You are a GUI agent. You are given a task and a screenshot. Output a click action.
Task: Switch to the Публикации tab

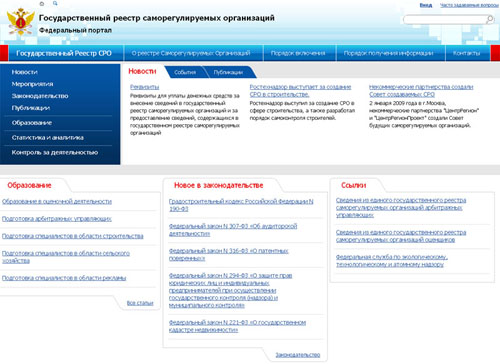coord(228,72)
